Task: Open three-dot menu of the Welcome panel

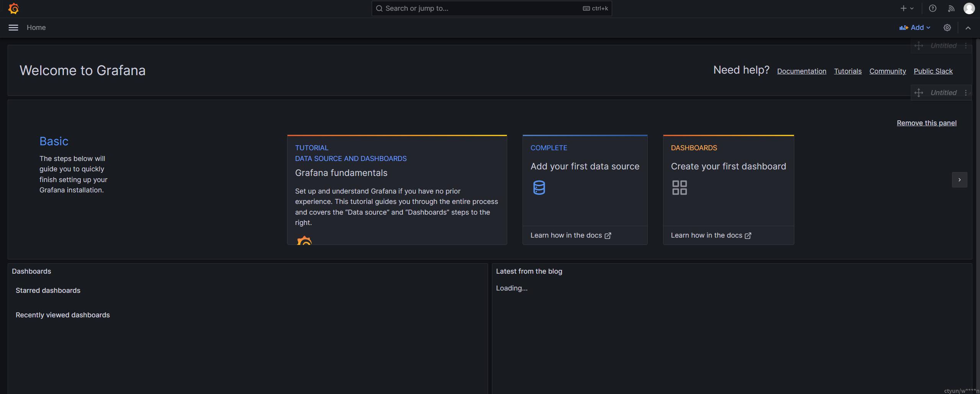Action: click(x=966, y=46)
